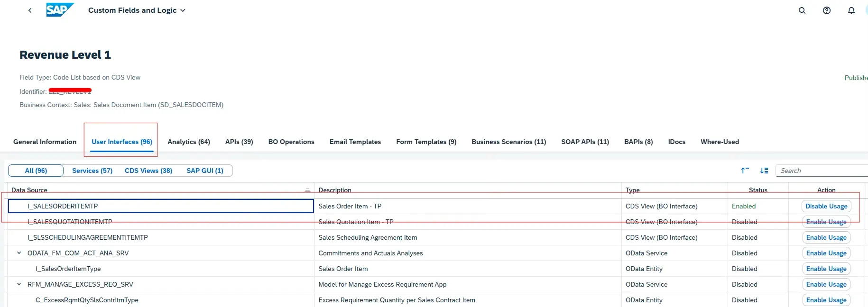This screenshot has width=868, height=307.
Task: Open the Custom Fields and Logic dropdown
Action: (137, 10)
